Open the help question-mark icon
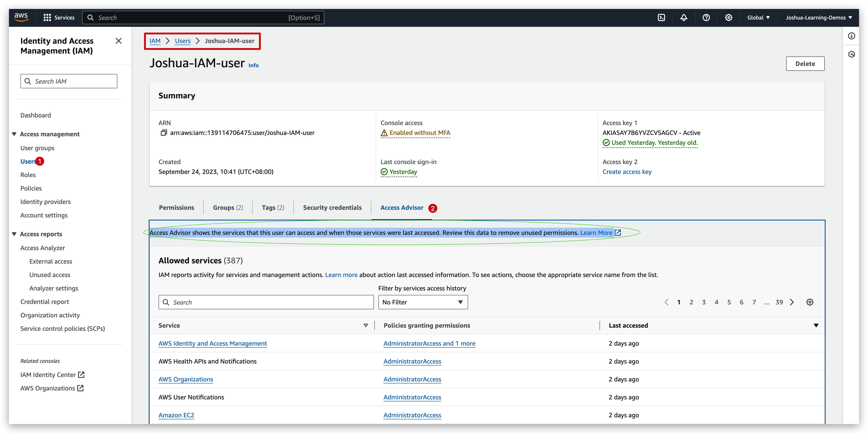The height and width of the screenshot is (433, 868). (x=706, y=17)
